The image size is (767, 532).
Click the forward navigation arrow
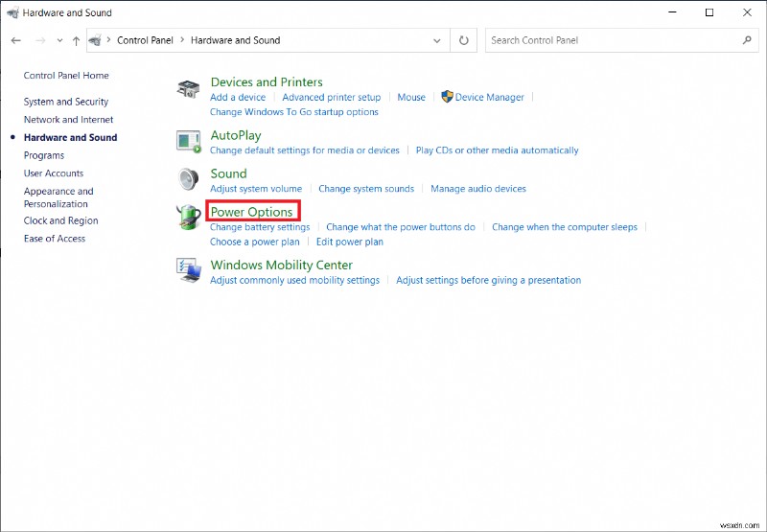click(x=40, y=40)
